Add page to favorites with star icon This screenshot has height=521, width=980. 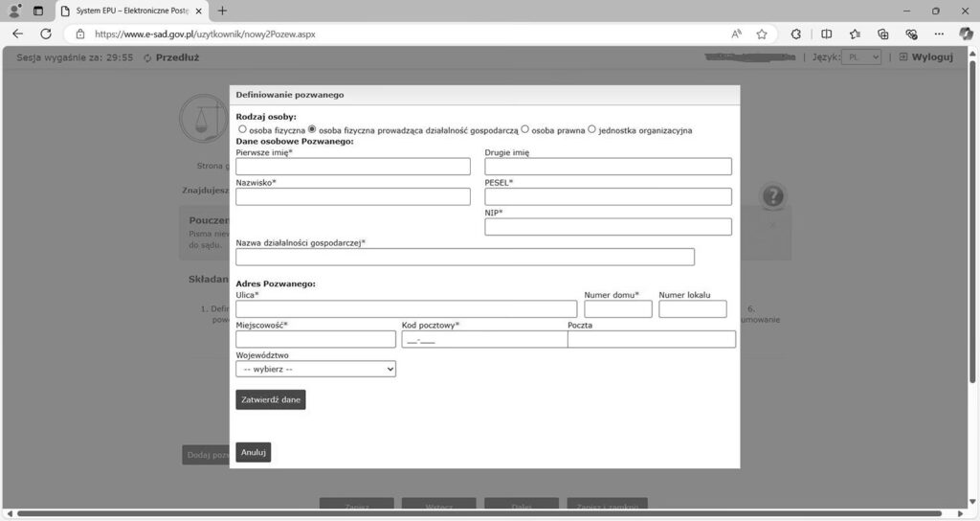coord(762,34)
